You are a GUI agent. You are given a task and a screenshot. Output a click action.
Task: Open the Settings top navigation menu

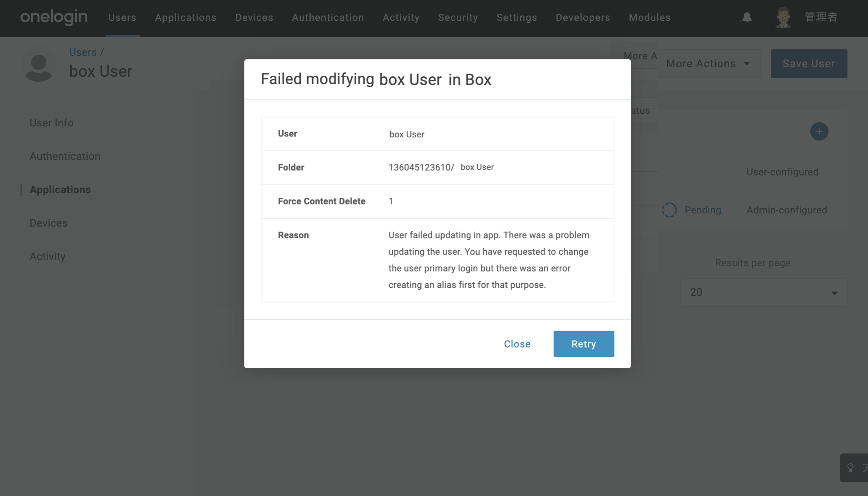(x=517, y=17)
